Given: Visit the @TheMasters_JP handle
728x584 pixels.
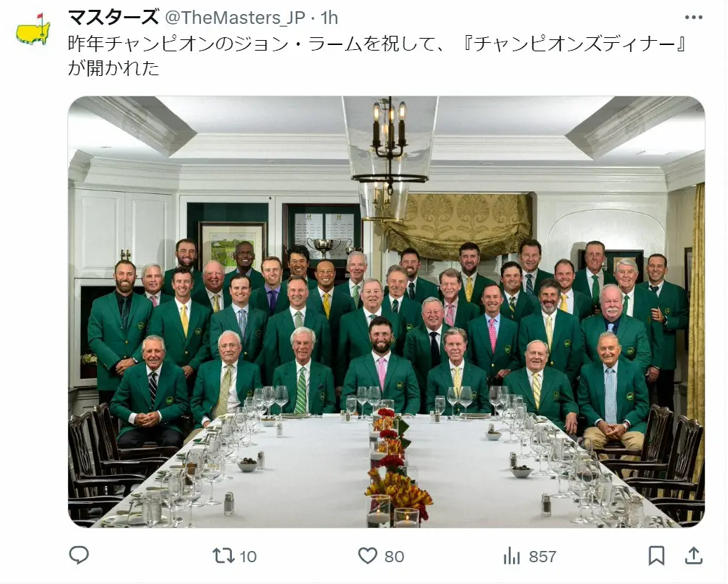Looking at the screenshot, I should click(x=235, y=18).
